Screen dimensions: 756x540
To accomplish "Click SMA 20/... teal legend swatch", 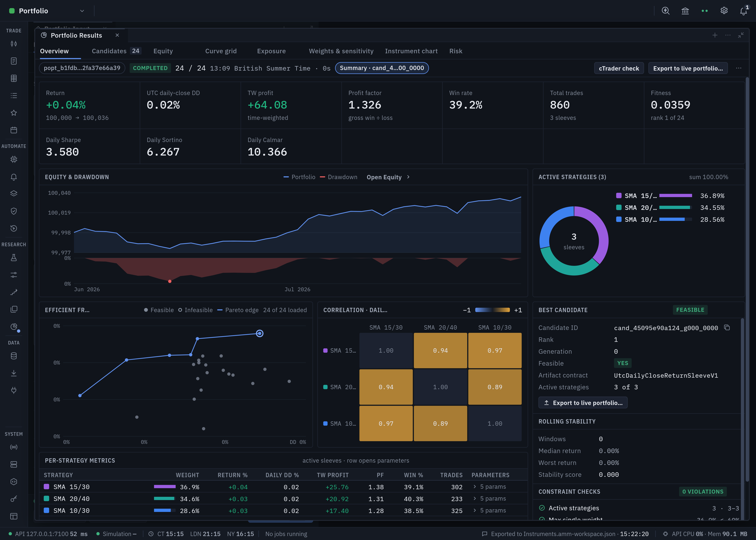I will 619,208.
